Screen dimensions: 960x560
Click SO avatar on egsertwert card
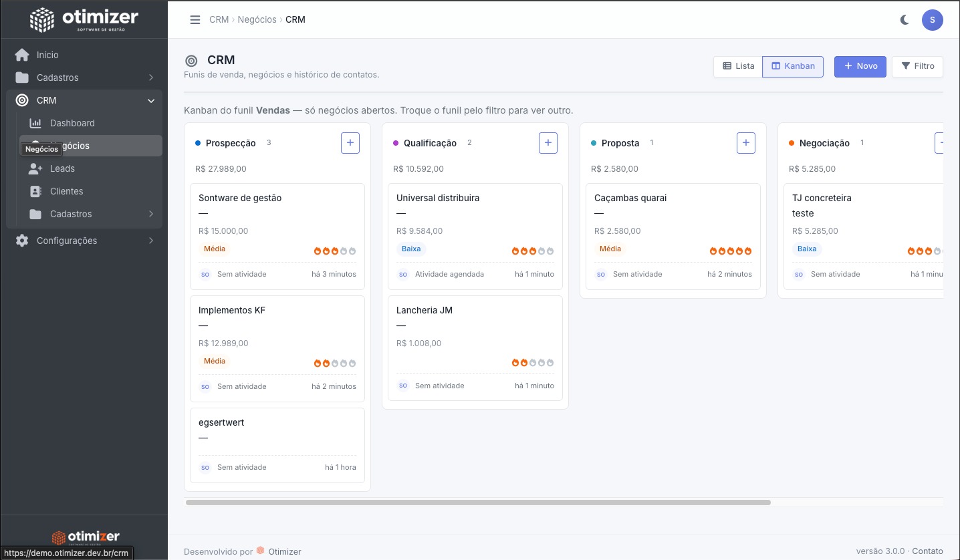click(x=205, y=467)
